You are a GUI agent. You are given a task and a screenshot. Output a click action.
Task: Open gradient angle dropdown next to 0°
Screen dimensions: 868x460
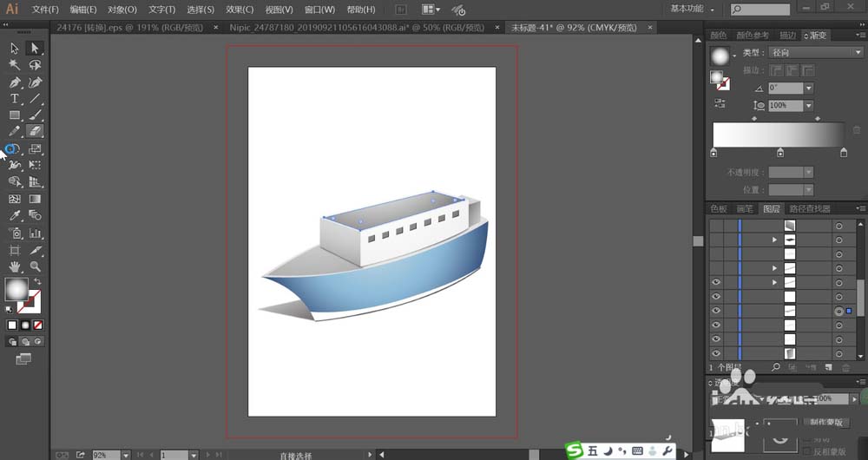point(809,88)
